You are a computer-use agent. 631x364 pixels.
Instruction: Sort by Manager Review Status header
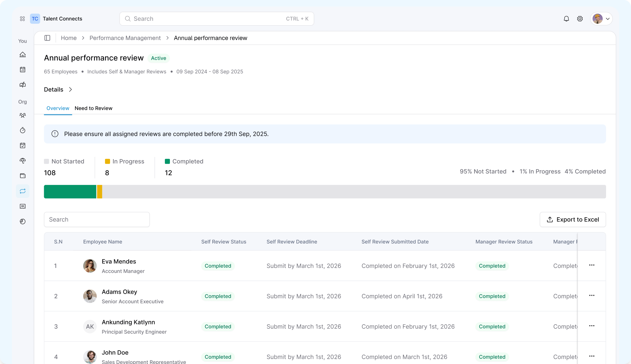pyautogui.click(x=504, y=242)
